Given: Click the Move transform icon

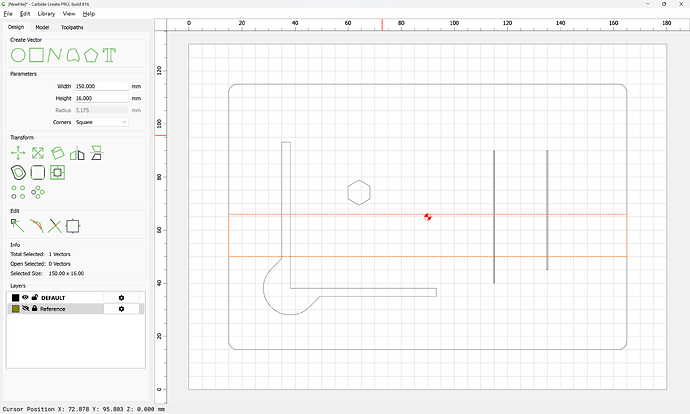Looking at the screenshot, I should click(x=18, y=153).
